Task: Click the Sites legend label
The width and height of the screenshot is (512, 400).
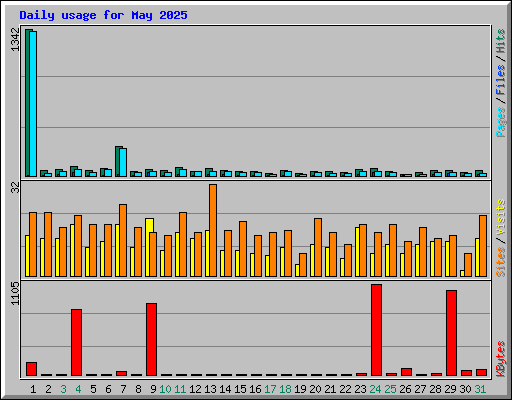Action: pos(500,262)
